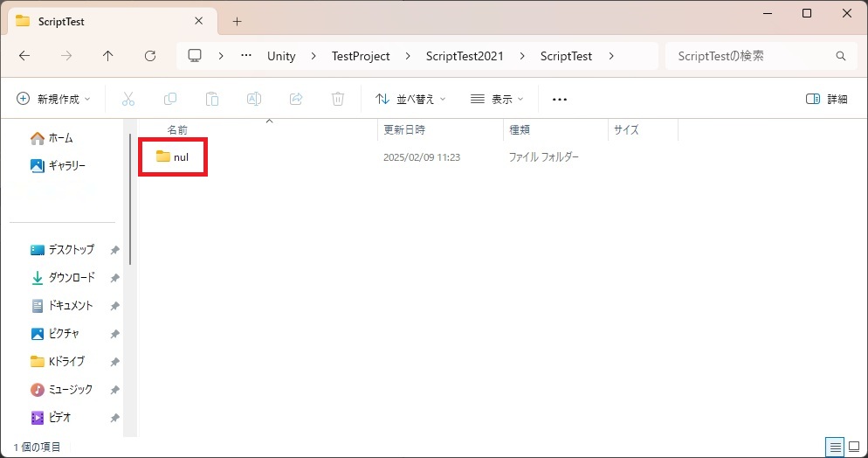Open ビデオ in navigation pane
This screenshot has height=458, width=868.
(51, 418)
